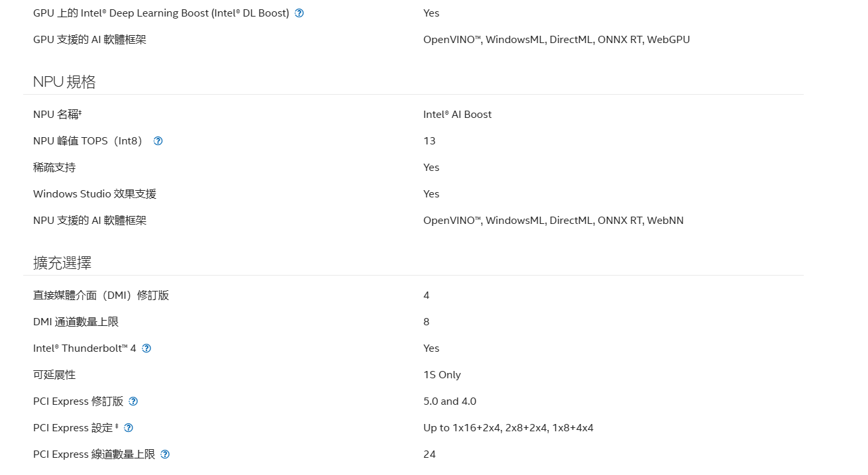
Task: Open help icon beside NPU 峰值 TOPS (Int8)
Action: coord(158,141)
